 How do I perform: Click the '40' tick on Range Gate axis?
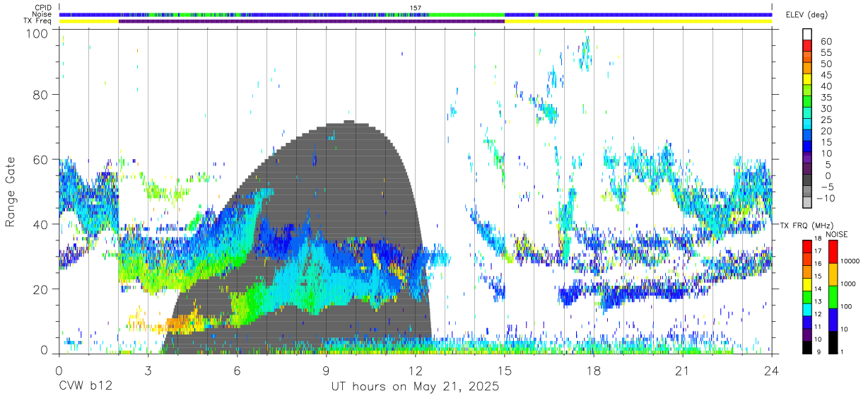pos(40,223)
